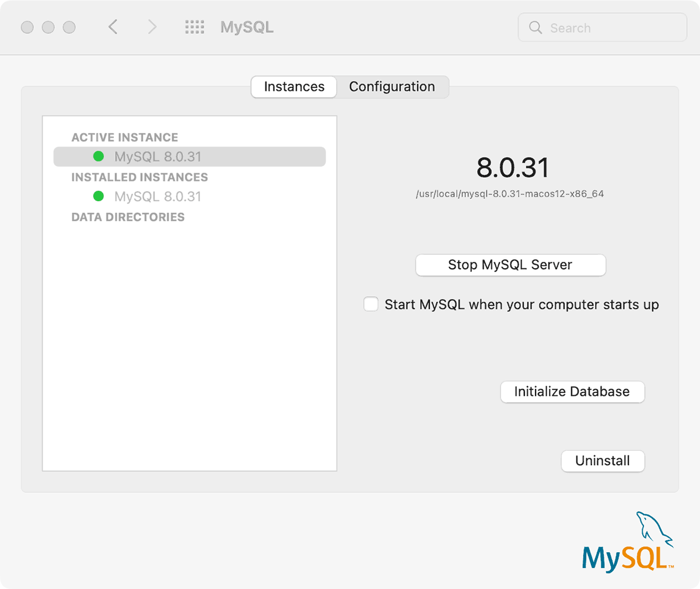Enable Start MySQL when computer starts up
The image size is (700, 589).
tap(371, 304)
